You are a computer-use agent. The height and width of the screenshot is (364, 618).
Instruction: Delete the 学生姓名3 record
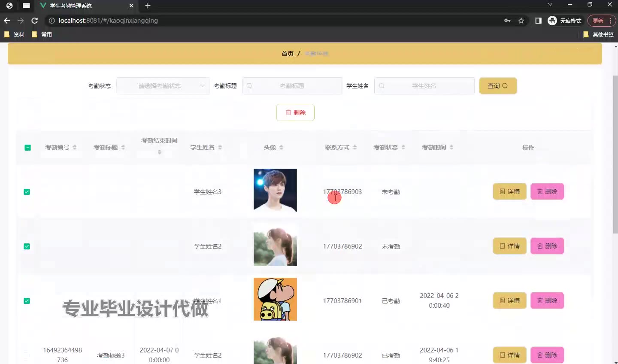click(x=547, y=191)
